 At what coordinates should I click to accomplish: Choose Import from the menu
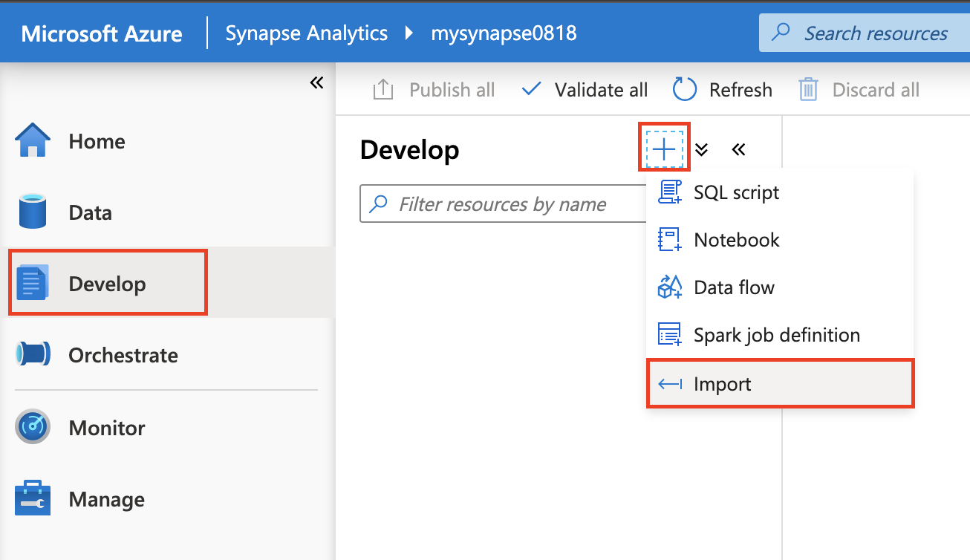coord(780,384)
